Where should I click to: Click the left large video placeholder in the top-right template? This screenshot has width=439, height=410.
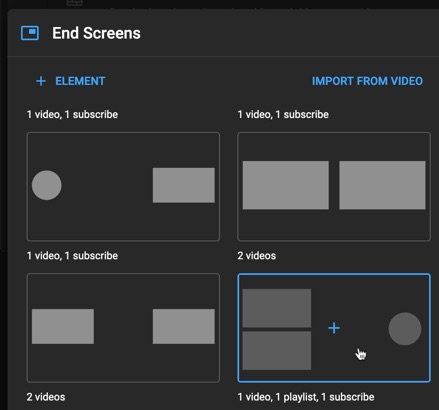tap(286, 185)
